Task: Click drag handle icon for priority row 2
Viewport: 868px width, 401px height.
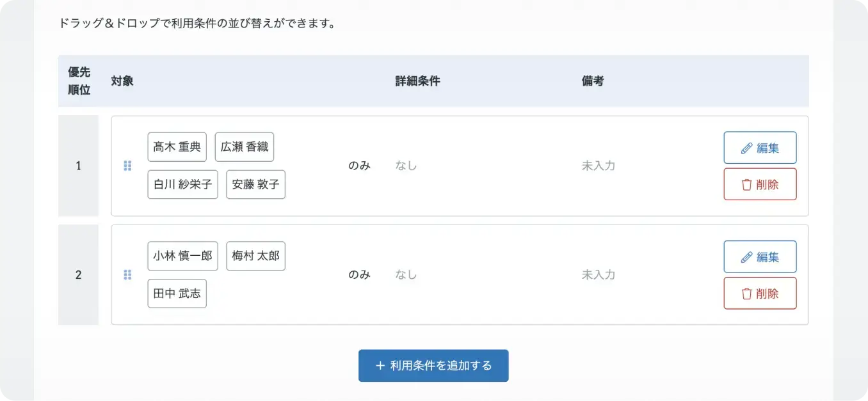Action: click(127, 275)
